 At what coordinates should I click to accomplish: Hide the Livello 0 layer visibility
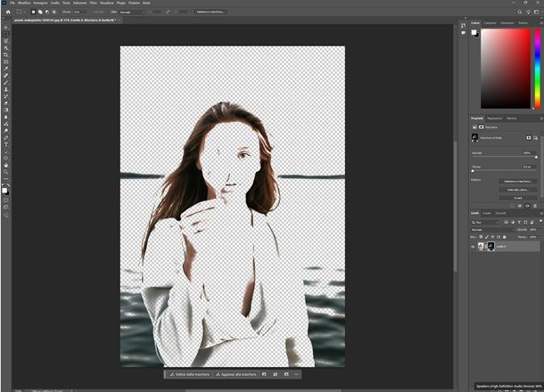(474, 246)
